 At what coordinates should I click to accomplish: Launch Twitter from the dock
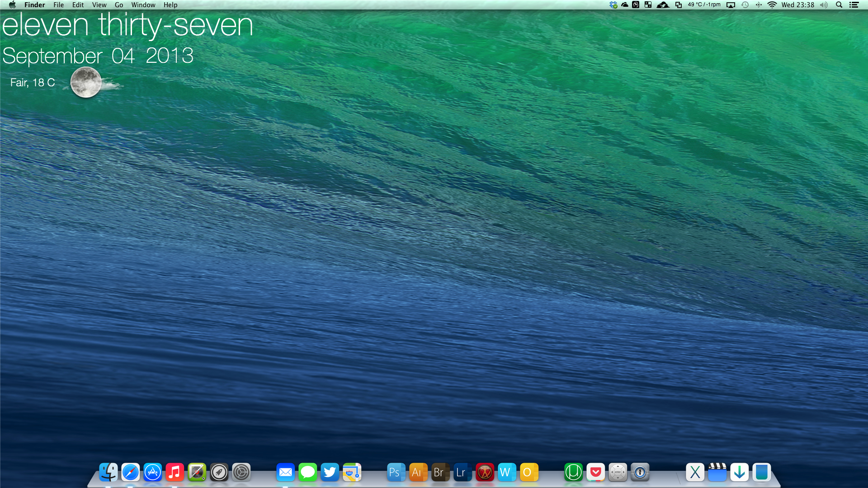click(330, 472)
